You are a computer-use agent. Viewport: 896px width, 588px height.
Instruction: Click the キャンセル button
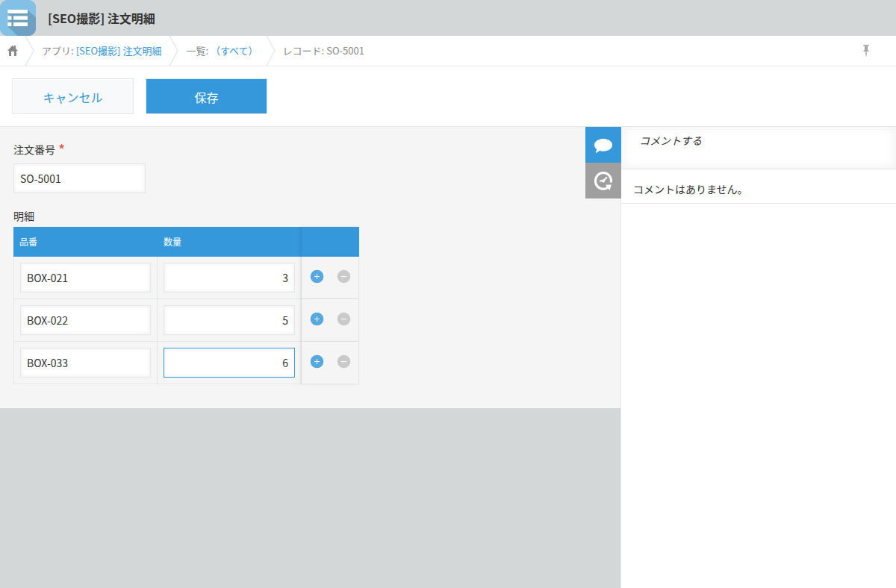(x=72, y=96)
